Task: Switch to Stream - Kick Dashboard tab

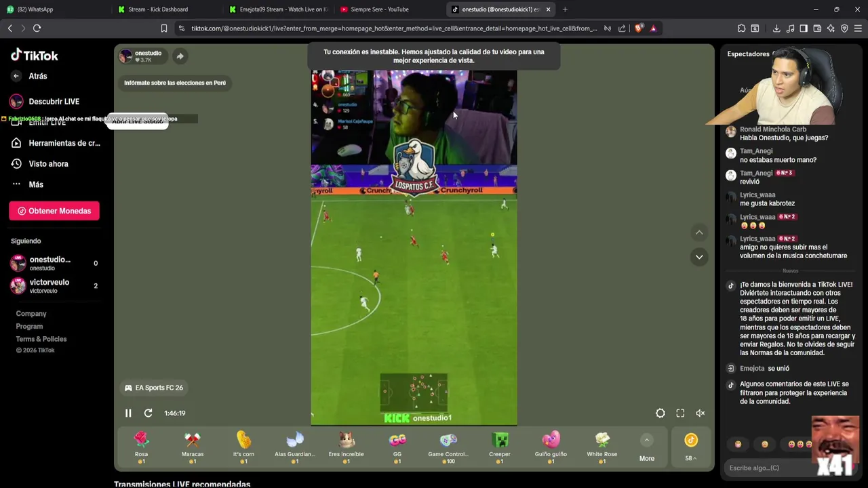Action: pos(166,9)
